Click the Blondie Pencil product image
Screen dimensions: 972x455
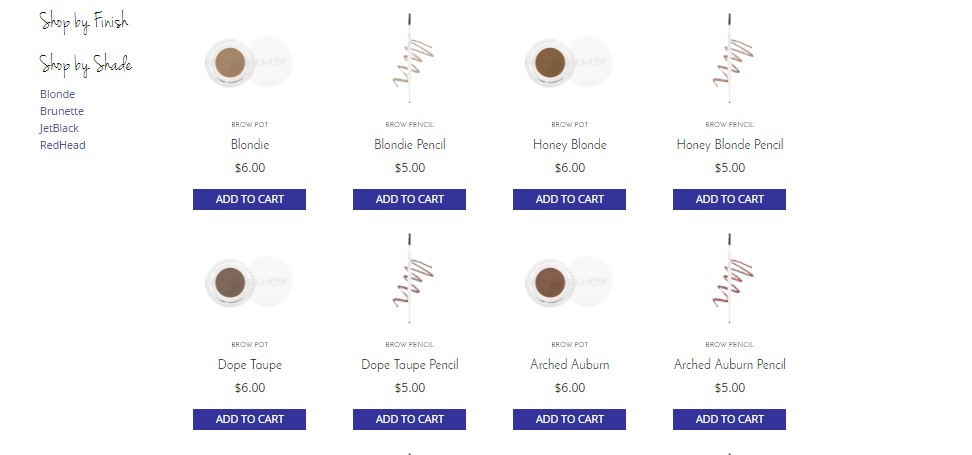[x=410, y=60]
